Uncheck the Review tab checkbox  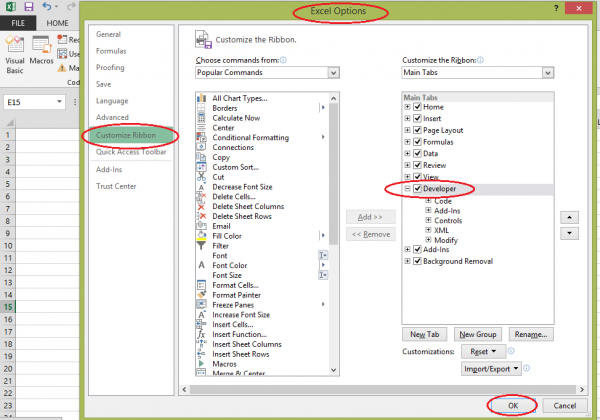pos(417,165)
